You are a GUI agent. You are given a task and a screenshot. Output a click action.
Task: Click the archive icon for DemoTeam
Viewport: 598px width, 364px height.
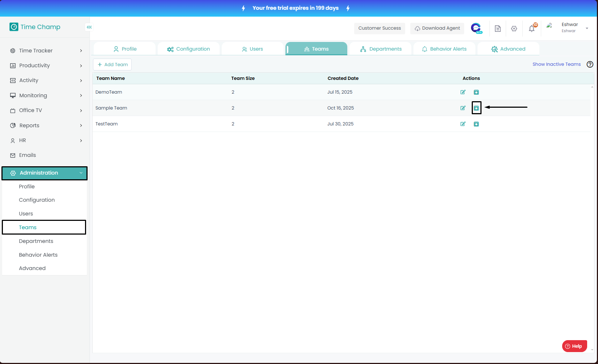click(x=476, y=92)
